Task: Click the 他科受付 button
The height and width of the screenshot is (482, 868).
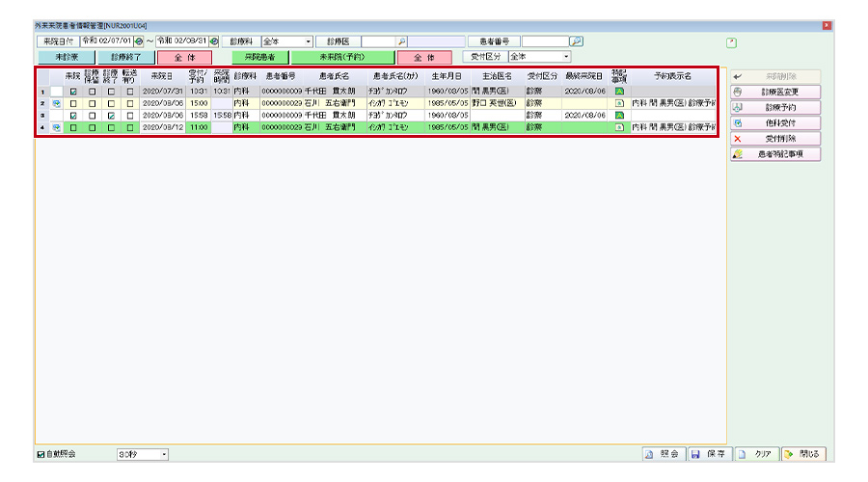Action: click(775, 122)
